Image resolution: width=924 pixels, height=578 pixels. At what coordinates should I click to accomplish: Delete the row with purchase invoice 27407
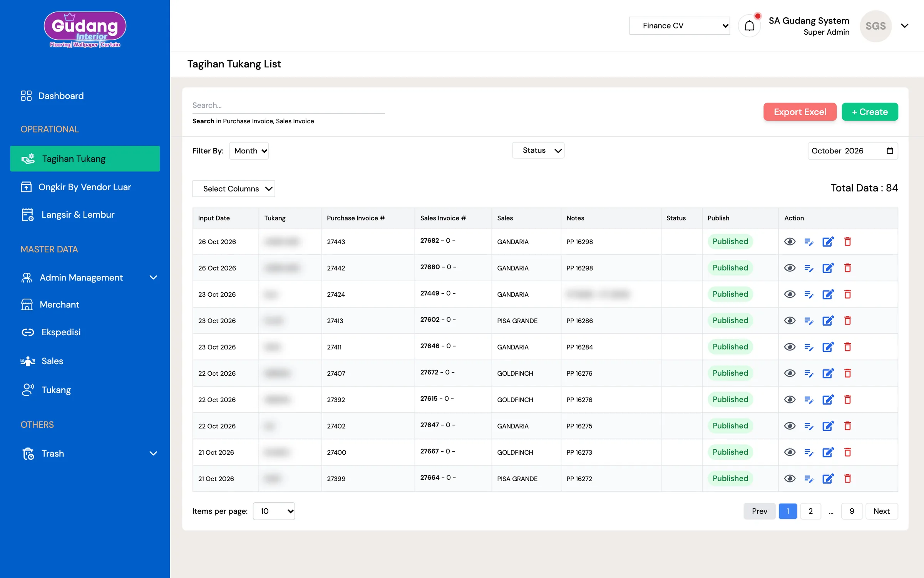coord(847,373)
